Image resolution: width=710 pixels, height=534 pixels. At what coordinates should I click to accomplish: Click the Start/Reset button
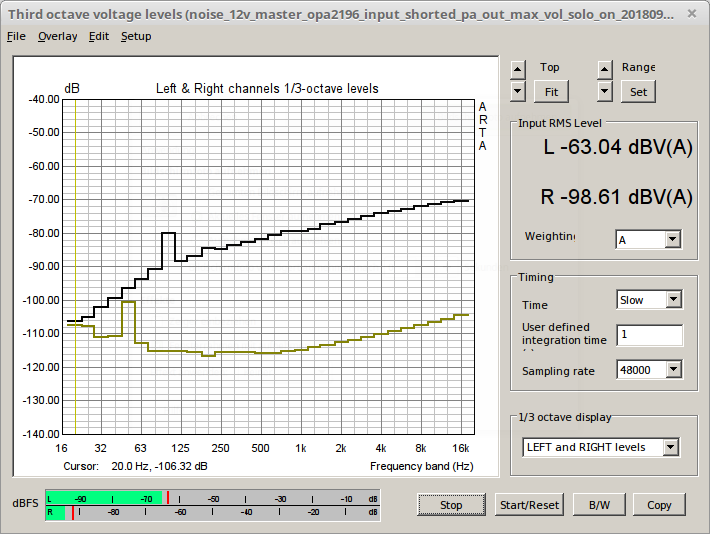(529, 505)
